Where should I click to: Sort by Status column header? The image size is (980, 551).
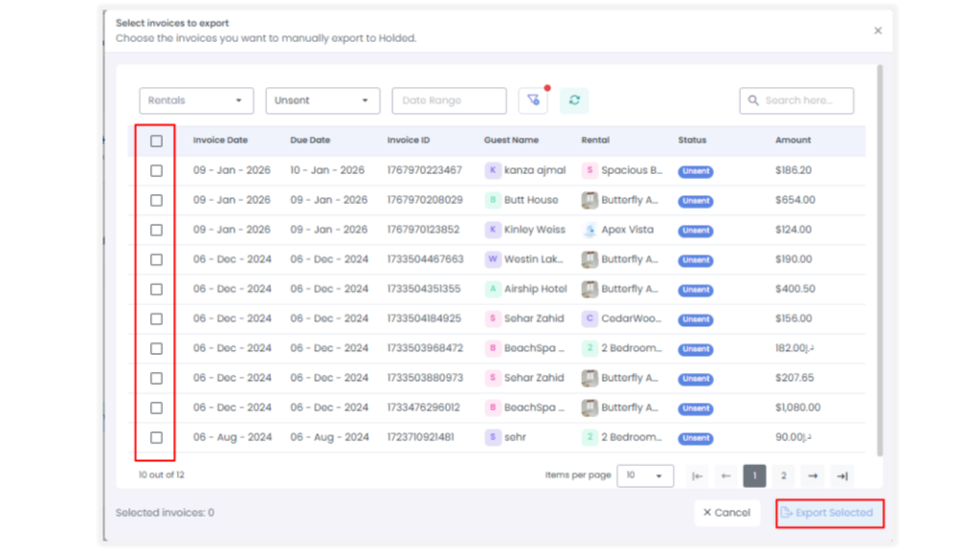[692, 140]
